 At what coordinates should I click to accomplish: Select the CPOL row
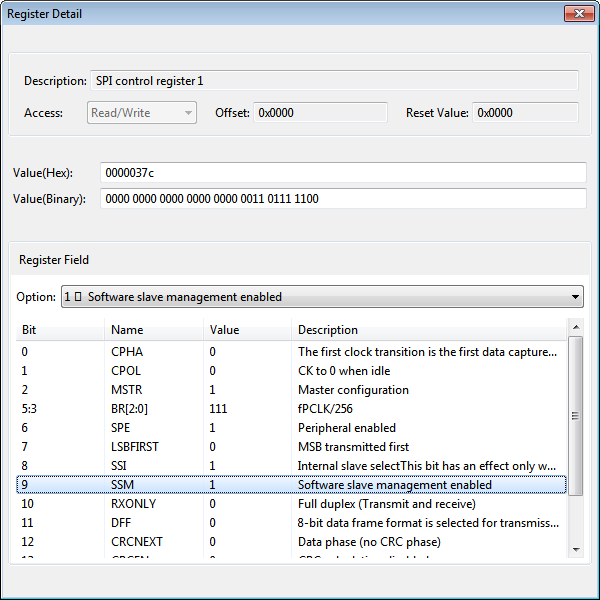click(291, 371)
